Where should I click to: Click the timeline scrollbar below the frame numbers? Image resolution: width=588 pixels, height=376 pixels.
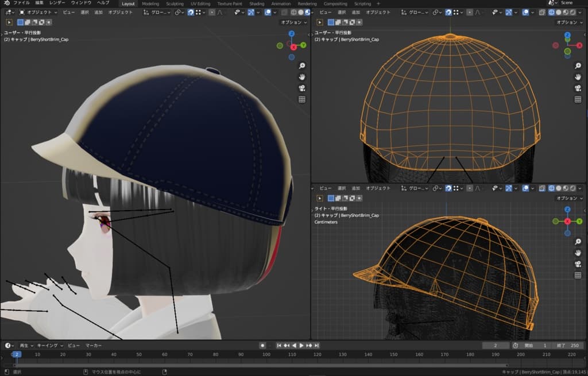[258, 365]
